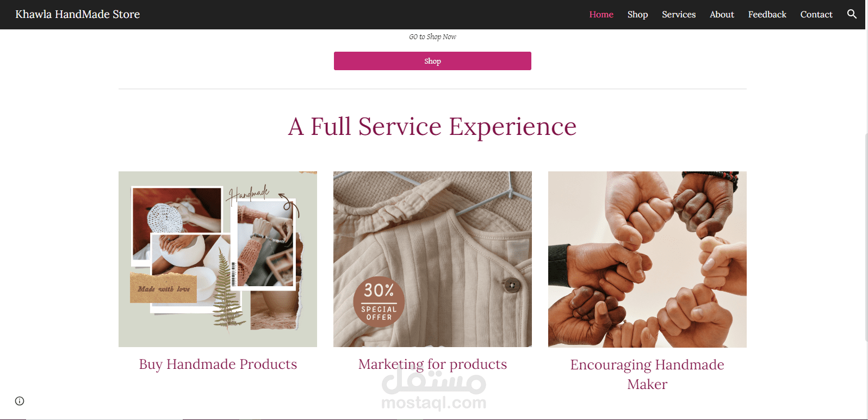Open the Home navigation item
Viewport: 868px width, 420px height.
coord(601,15)
